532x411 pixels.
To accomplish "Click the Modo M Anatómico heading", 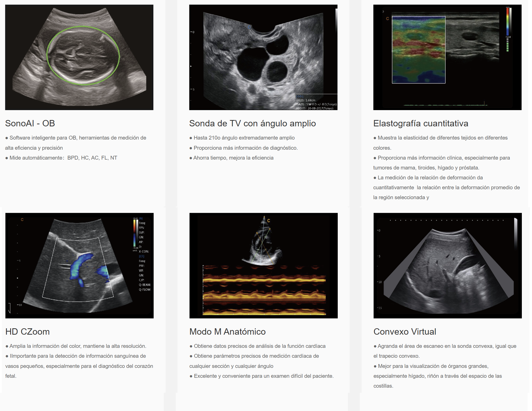I will pos(227,332).
